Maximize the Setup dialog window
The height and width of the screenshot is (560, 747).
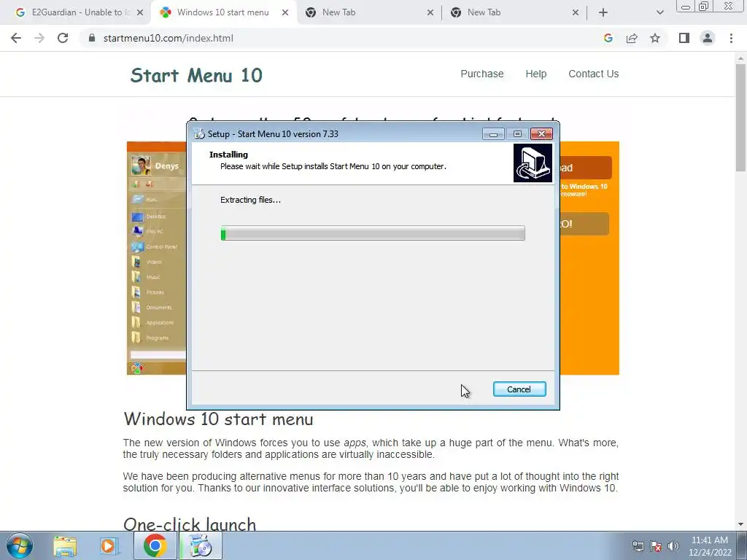(x=517, y=134)
